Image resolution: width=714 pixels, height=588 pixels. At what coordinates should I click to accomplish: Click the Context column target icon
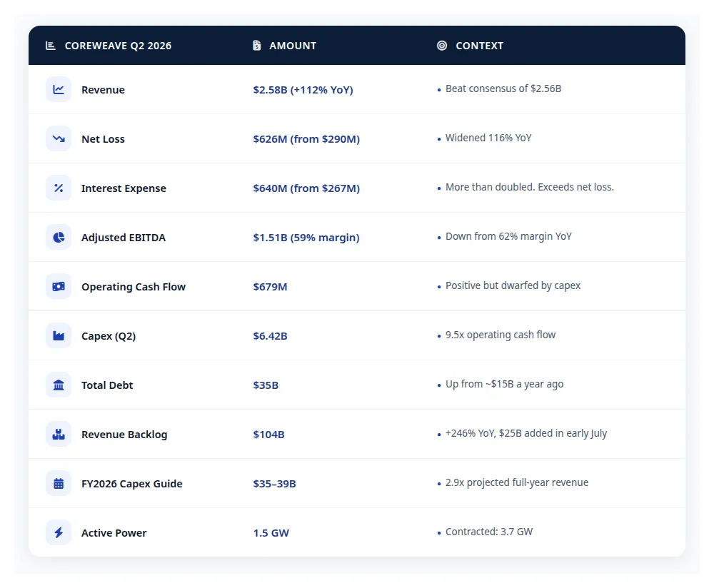click(442, 46)
